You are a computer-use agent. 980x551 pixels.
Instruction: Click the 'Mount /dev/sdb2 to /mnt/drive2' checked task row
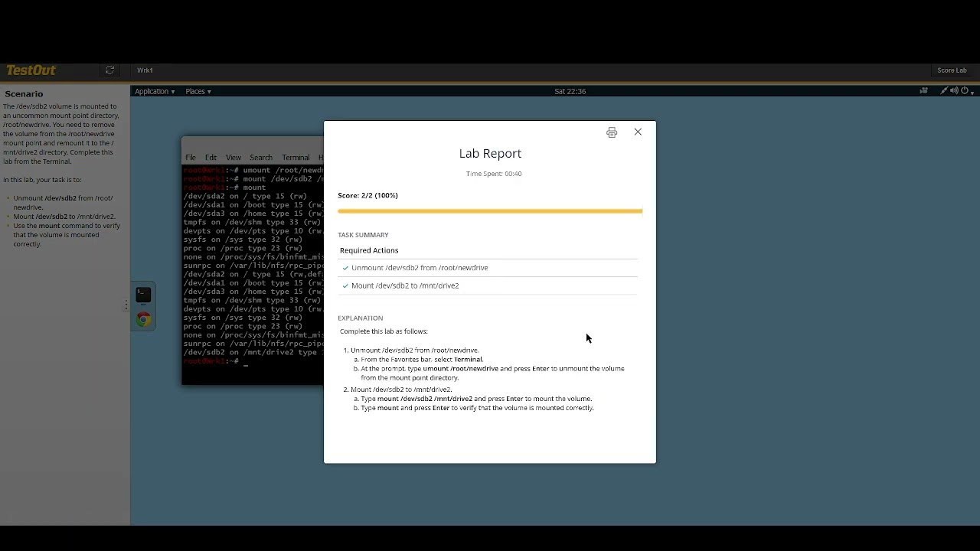(x=488, y=285)
